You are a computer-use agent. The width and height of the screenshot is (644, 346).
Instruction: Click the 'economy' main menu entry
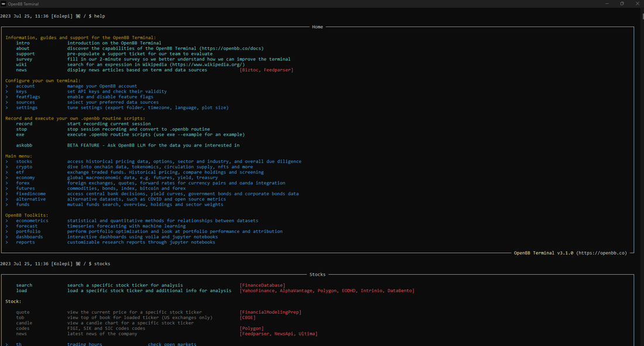tap(25, 177)
